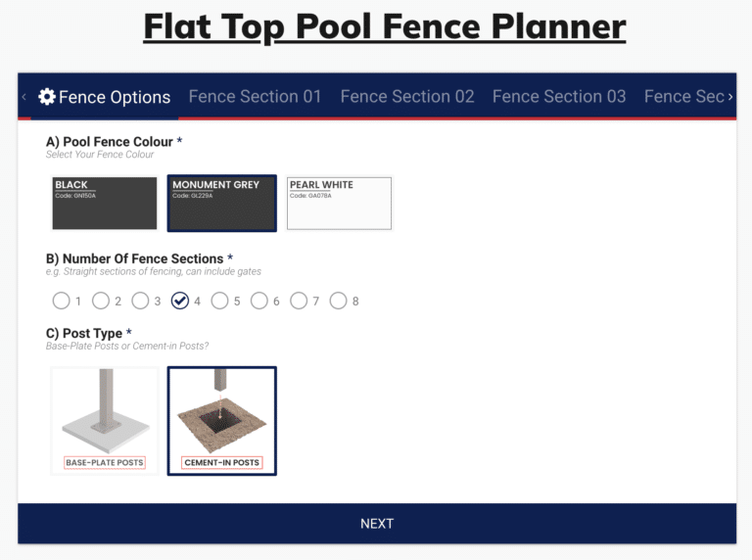
Task: Select the Fence Options tab
Action: coord(105,97)
